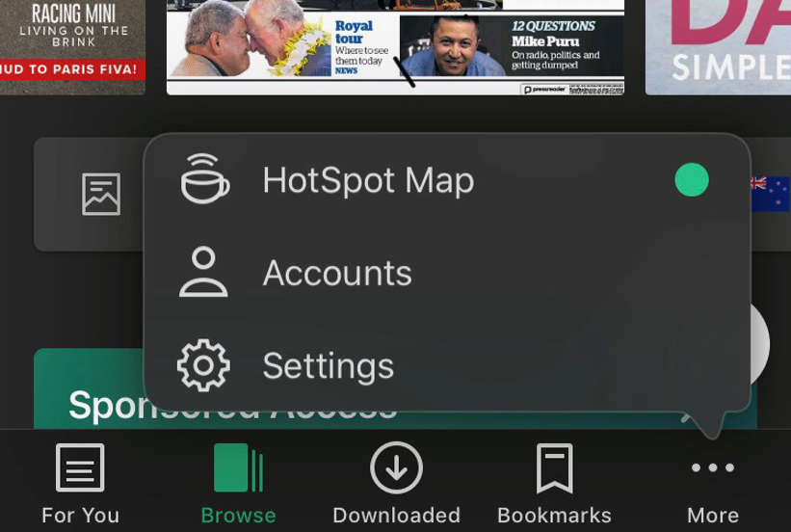The image size is (791, 532).
Task: Tap the For You newspaper icon
Action: point(80,469)
